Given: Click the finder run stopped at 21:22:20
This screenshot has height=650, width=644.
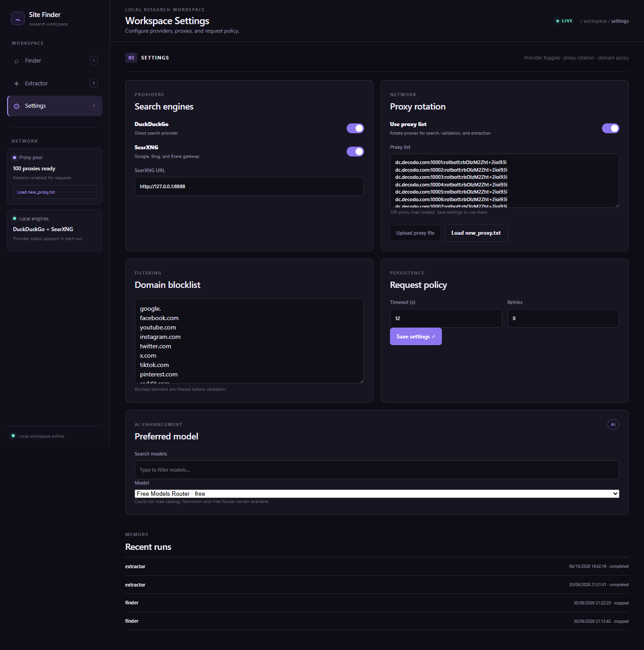Looking at the screenshot, I should tap(377, 603).
